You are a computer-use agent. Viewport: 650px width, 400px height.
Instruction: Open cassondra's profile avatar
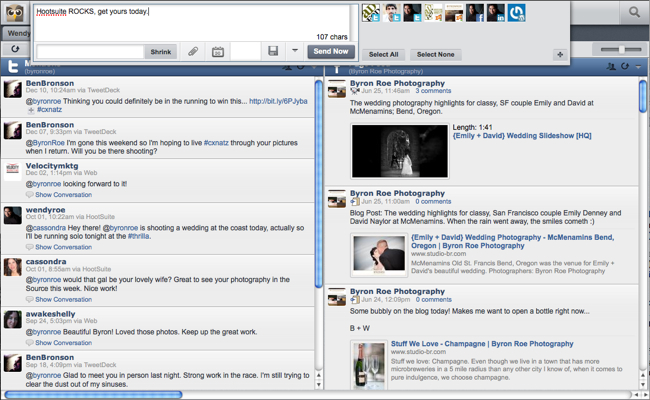12,267
